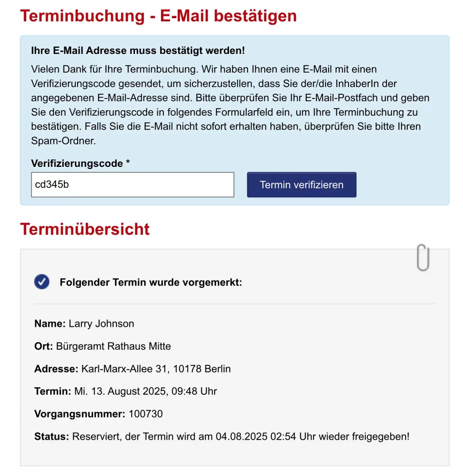
Task: Click the required asterisk beside Verifizierungscode
Action: click(x=128, y=161)
